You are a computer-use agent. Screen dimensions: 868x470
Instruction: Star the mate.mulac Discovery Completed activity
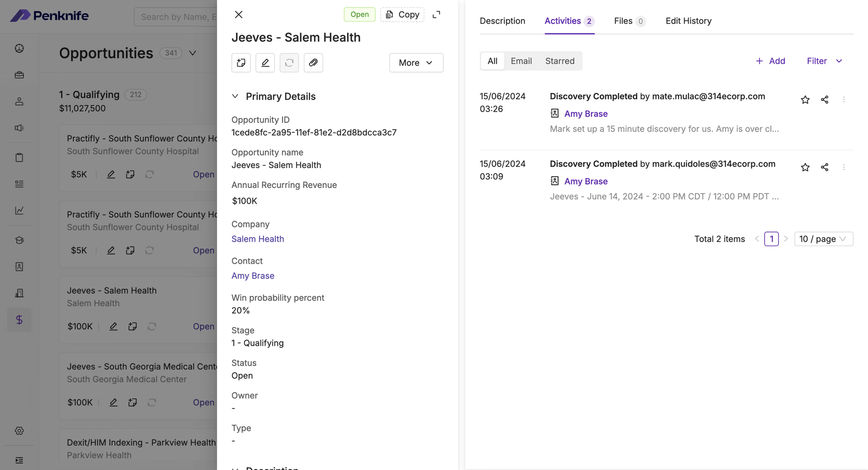(x=805, y=100)
